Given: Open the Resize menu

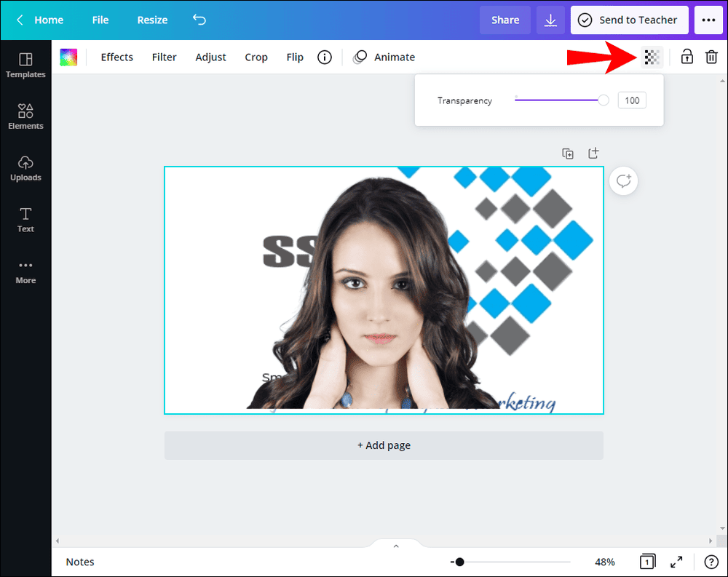Looking at the screenshot, I should point(151,20).
